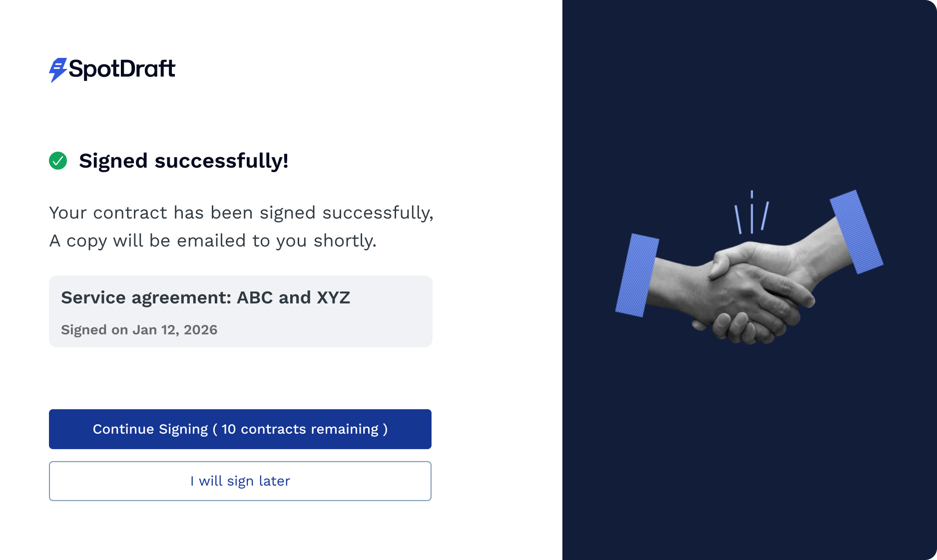Click the Continue Signing button
The width and height of the screenshot is (937, 560).
tap(240, 429)
